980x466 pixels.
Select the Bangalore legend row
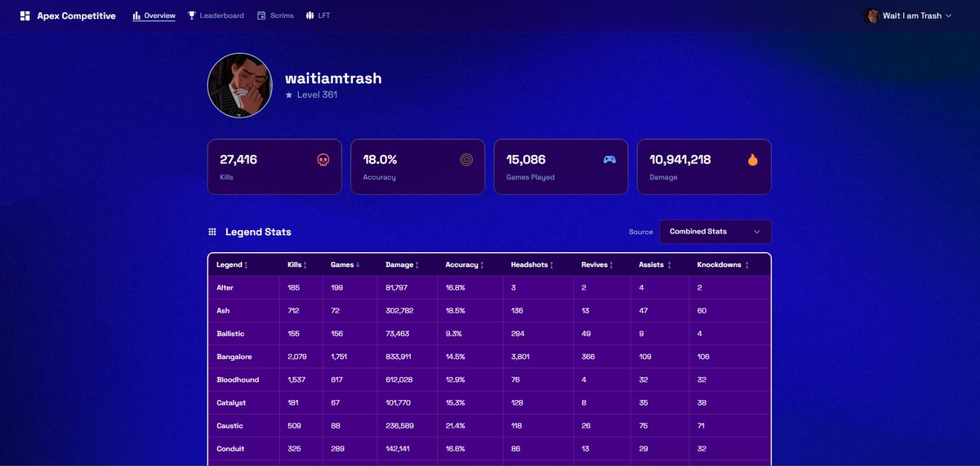click(x=489, y=357)
